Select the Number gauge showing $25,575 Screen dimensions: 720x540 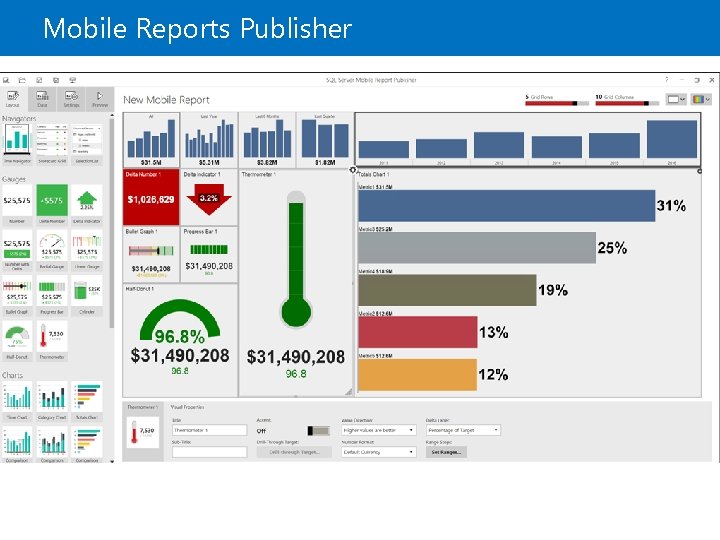point(17,205)
